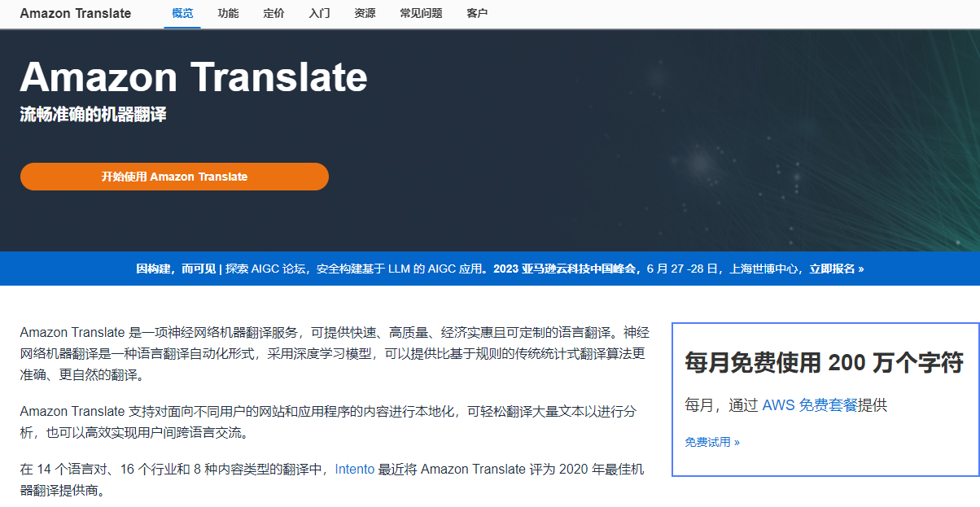Click the 每月免费使用 200 万个字符 heading
Screen dimensions: 980x507
click(824, 363)
